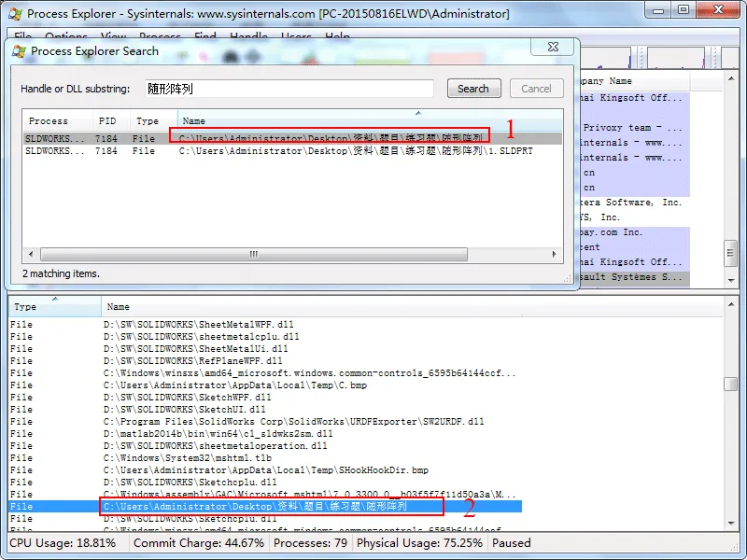Select the 'era Software, Inc.' process row
This screenshot has width=747, height=560.
click(x=635, y=203)
